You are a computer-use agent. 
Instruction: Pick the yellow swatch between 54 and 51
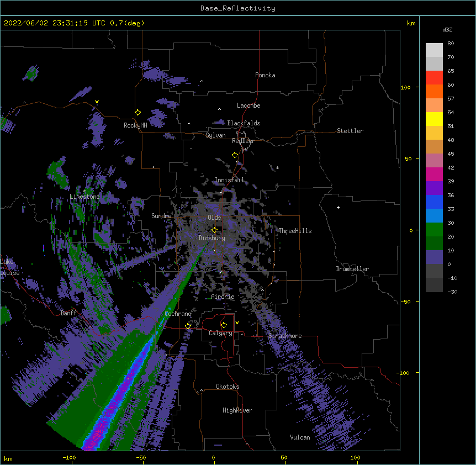434,119
